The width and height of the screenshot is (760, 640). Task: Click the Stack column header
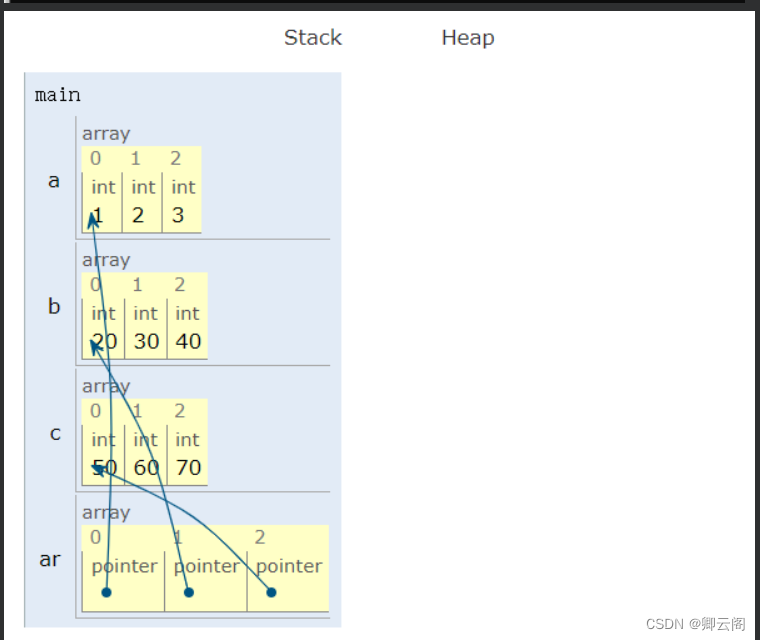point(312,38)
